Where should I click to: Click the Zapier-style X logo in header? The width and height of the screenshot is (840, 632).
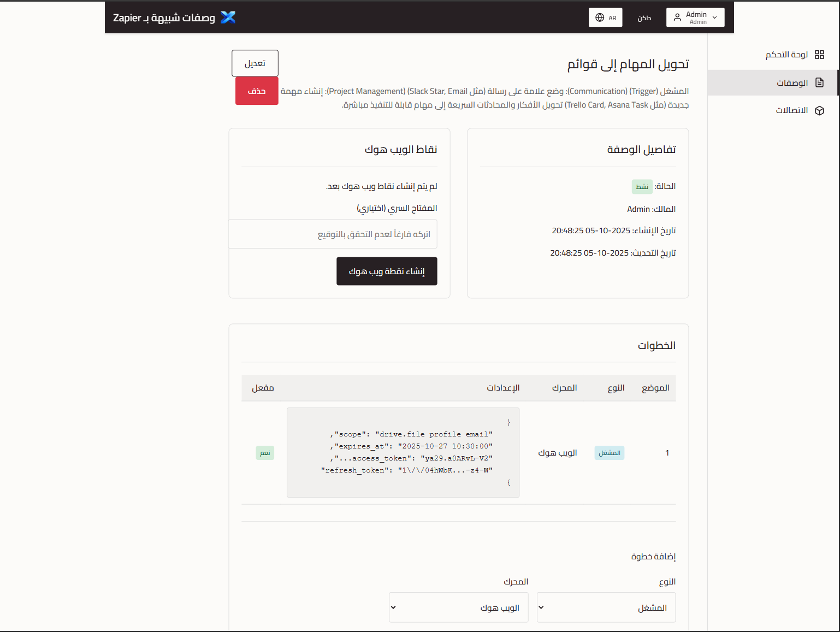coord(228,17)
